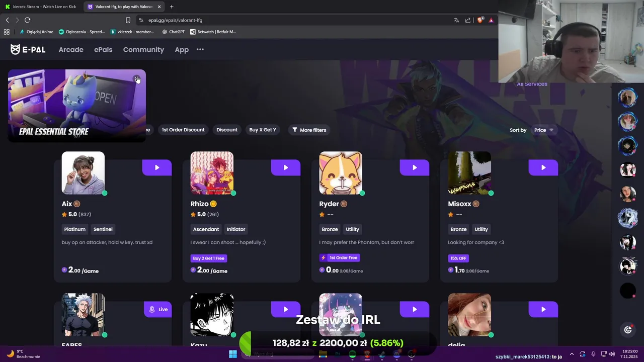Click the name Rhizo
644x362 pixels.
click(x=199, y=204)
